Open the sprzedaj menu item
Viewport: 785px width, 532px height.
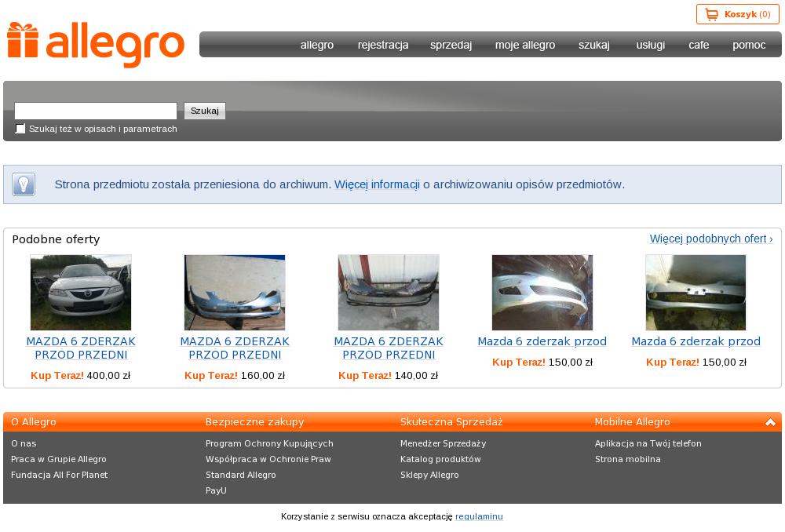click(x=451, y=45)
